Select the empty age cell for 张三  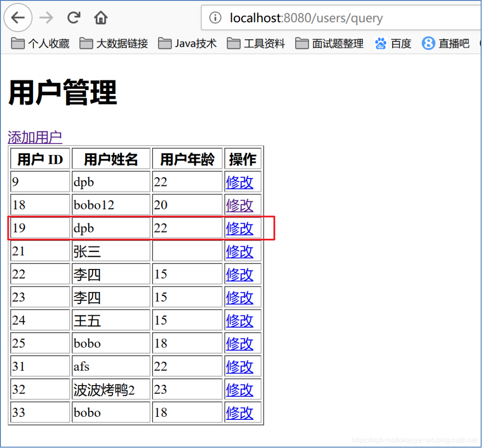(187, 251)
